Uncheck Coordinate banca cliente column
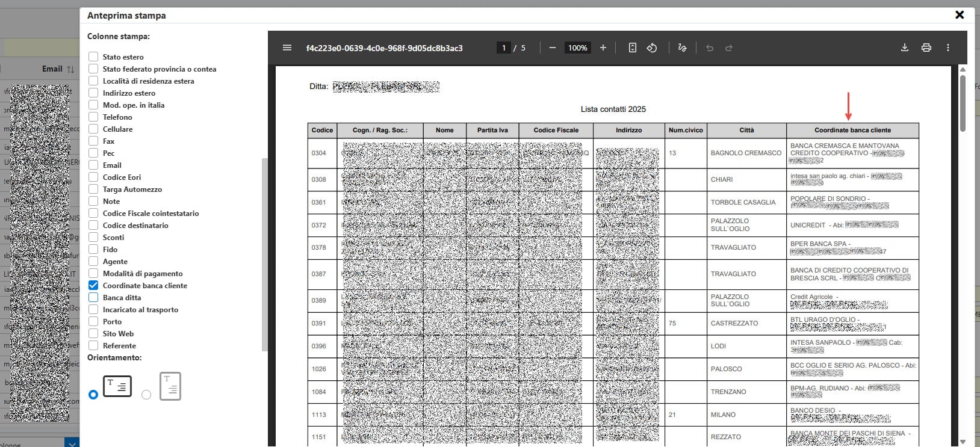980x447 pixels. click(x=93, y=285)
